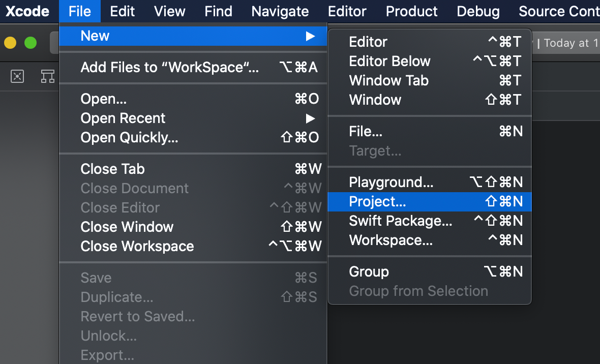This screenshot has height=364, width=600.
Task: Create a new File…
Action: [x=430, y=131]
